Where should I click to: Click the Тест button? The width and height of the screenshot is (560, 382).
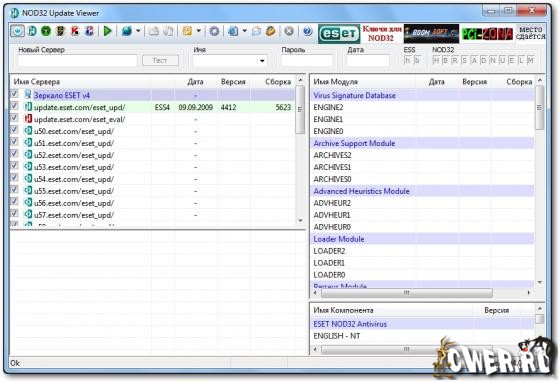point(160,60)
